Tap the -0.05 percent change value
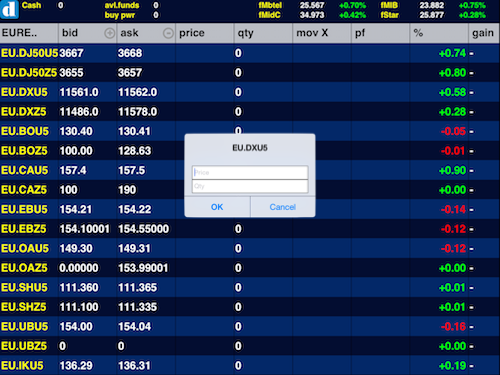Image resolution: width=500 pixels, height=375 pixels. [453, 131]
